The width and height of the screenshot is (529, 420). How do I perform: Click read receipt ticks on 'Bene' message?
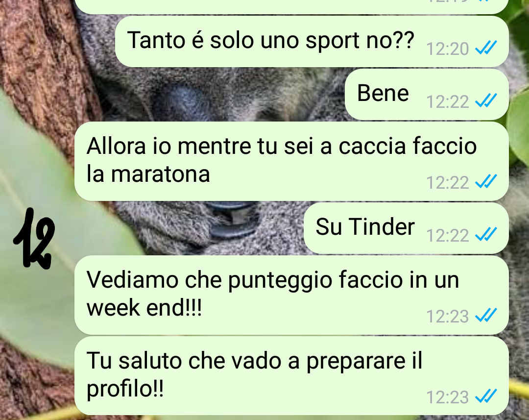coord(486,100)
